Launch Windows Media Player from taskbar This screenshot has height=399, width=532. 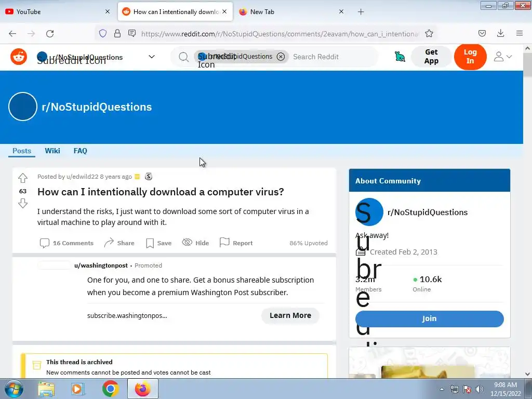[78, 389]
